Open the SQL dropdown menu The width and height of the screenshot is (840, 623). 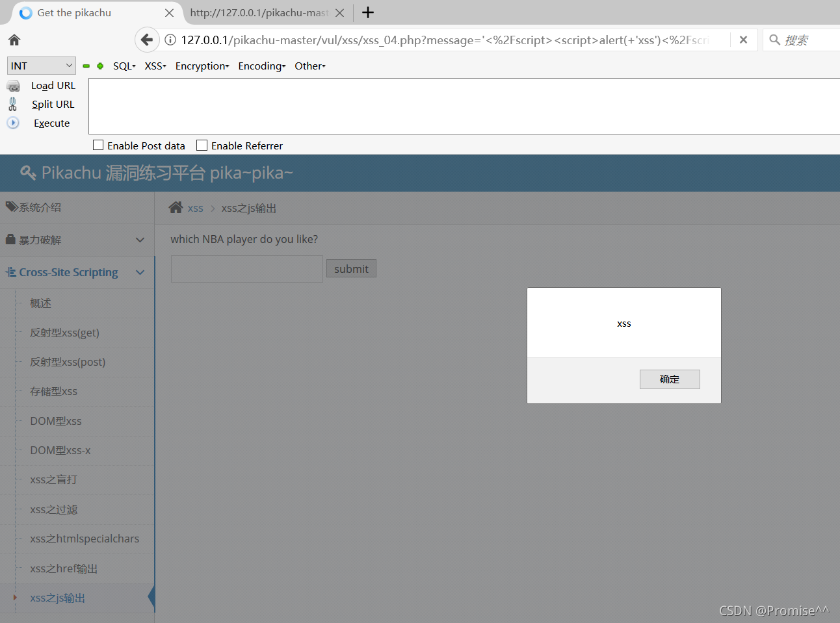pyautogui.click(x=124, y=66)
